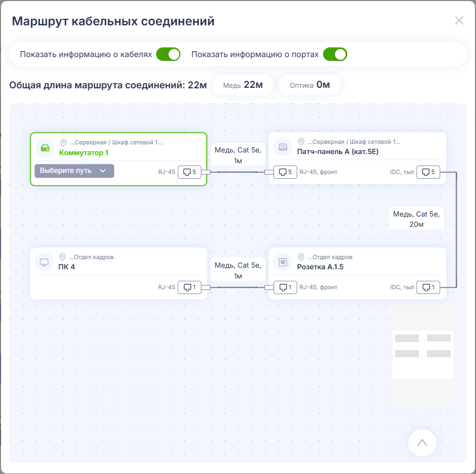Click the round scroll-up chevron button
476x474 pixels.
coord(422,443)
